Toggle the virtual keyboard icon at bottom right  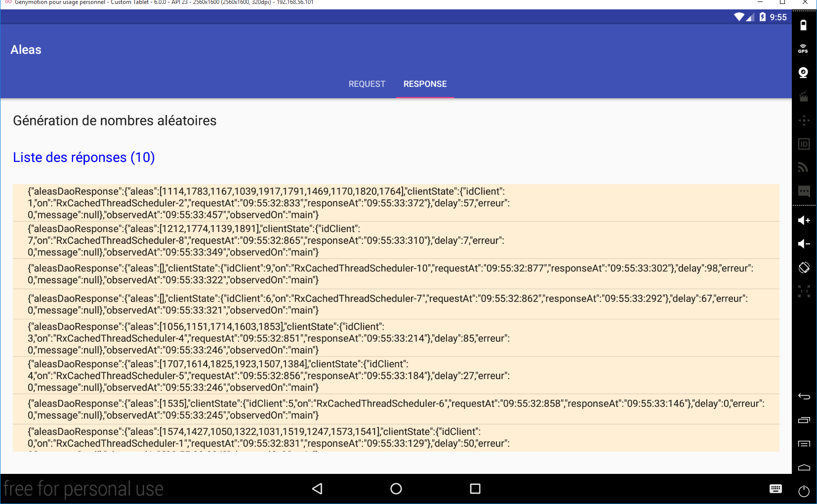776,489
